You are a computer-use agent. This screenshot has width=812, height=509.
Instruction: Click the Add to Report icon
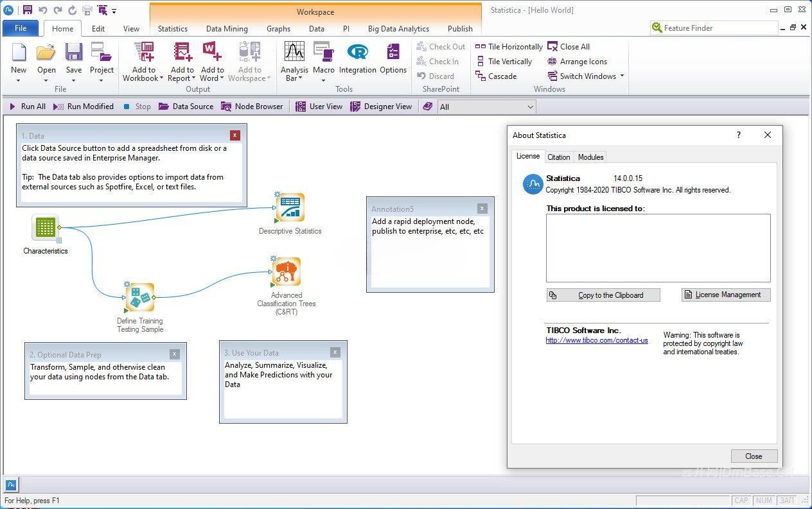coord(182,53)
